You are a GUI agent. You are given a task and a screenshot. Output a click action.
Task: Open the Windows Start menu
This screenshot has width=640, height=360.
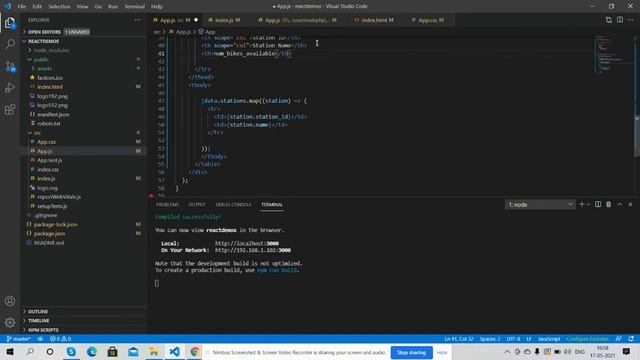10,352
